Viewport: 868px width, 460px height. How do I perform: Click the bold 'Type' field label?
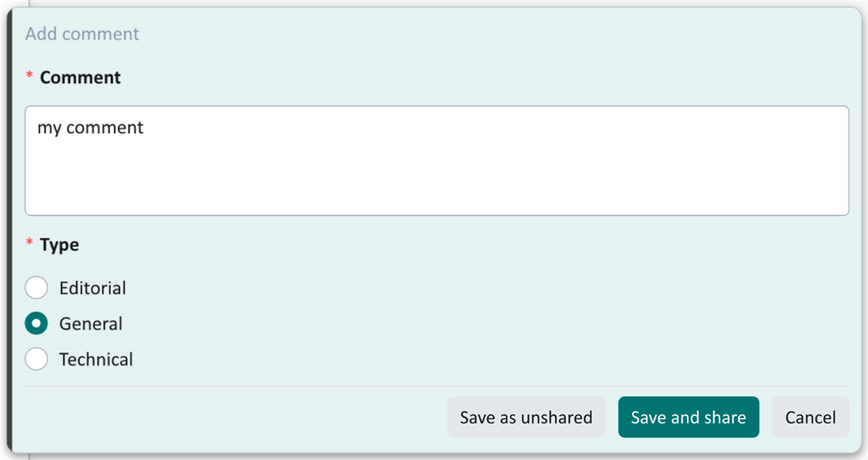tap(59, 245)
